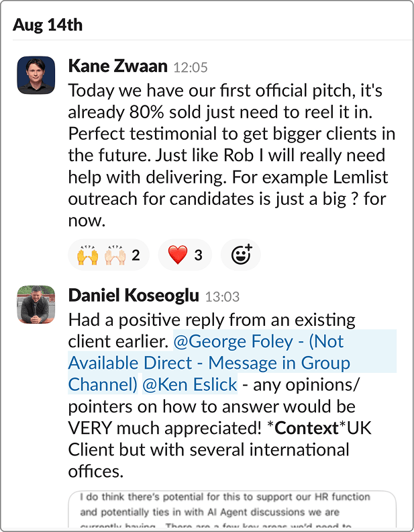Click the 12:05 message timestamp
414x532 pixels.
click(191, 67)
